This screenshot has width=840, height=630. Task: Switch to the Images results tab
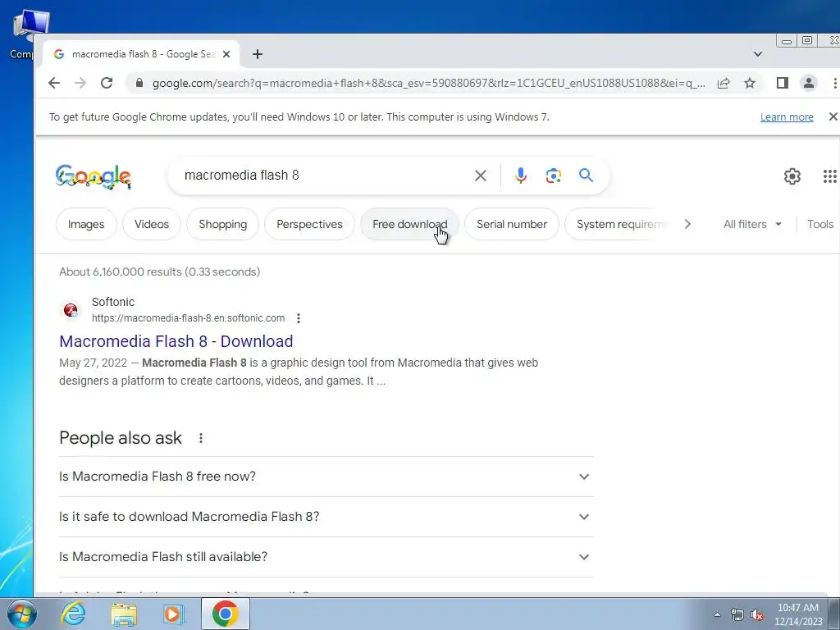(86, 224)
